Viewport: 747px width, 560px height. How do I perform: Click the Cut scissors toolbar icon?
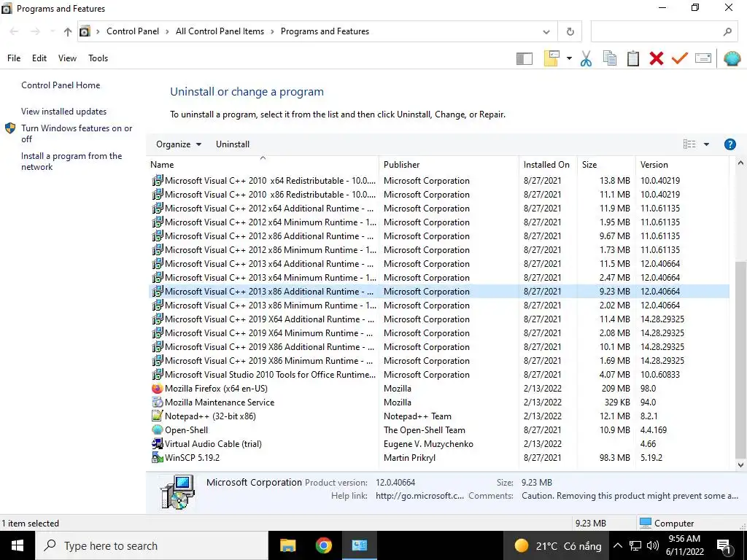click(586, 58)
